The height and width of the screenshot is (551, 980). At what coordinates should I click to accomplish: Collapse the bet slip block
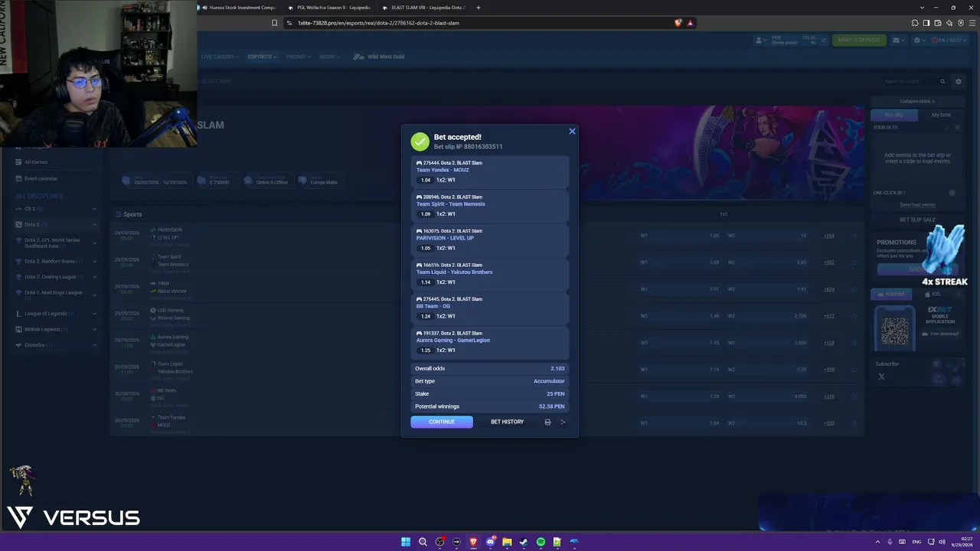[917, 101]
